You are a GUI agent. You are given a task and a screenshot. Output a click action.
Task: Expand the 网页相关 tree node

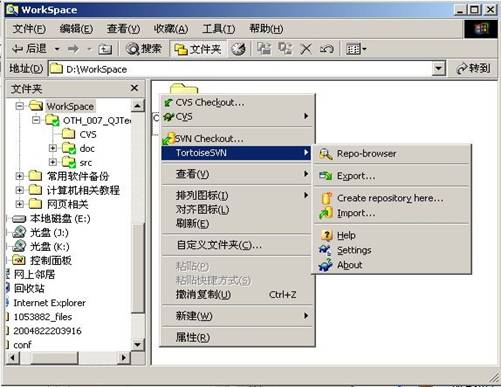[20, 204]
